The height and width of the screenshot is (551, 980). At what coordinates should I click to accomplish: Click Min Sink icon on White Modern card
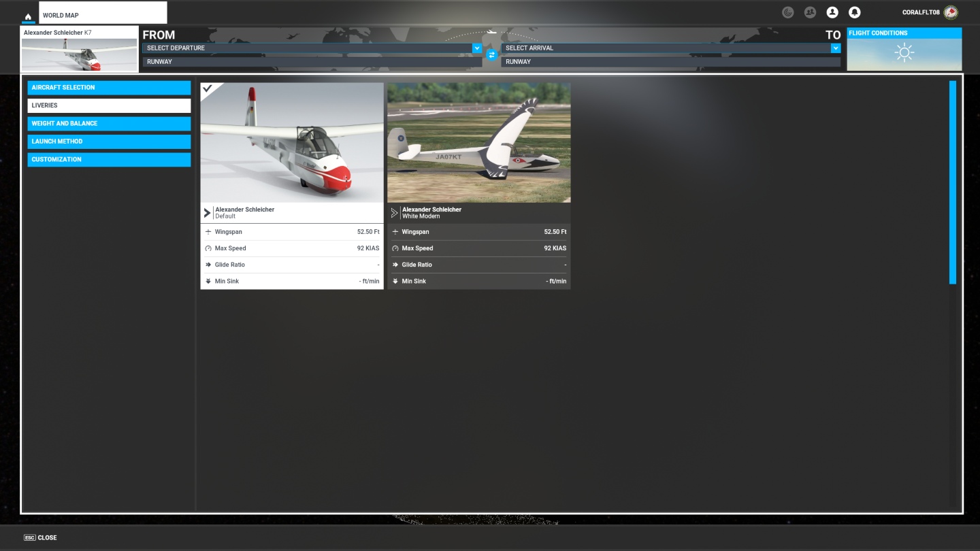395,281
